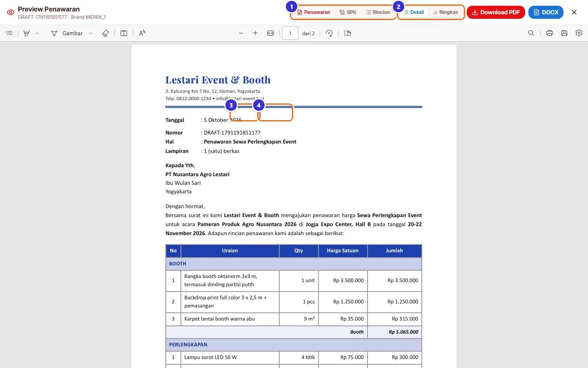The width and height of the screenshot is (588, 368).
Task: Switch the page view layout
Action: [347, 33]
